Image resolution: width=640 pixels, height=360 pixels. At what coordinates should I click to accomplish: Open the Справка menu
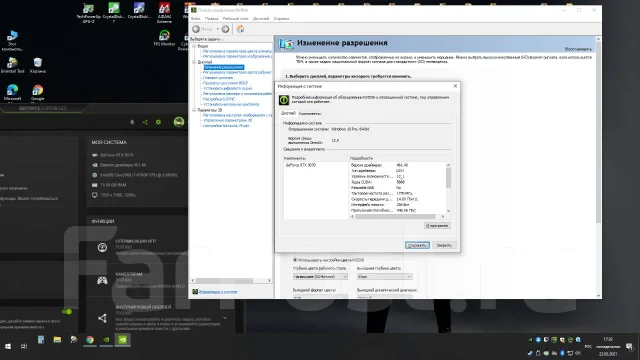(x=281, y=19)
